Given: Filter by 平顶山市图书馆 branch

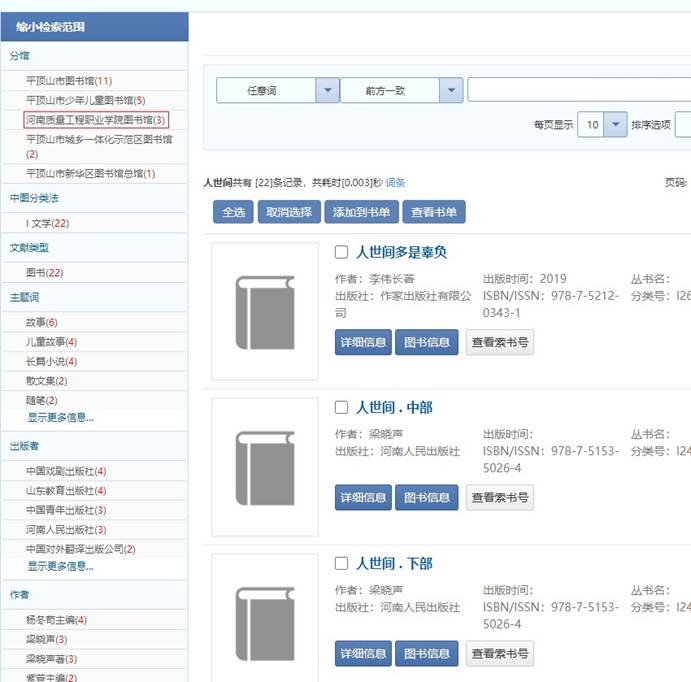Looking at the screenshot, I should [69, 81].
